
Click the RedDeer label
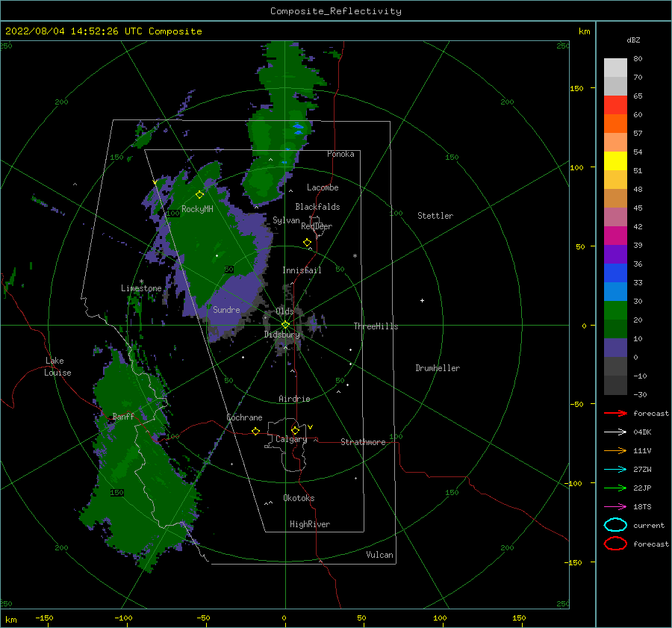pos(317,226)
